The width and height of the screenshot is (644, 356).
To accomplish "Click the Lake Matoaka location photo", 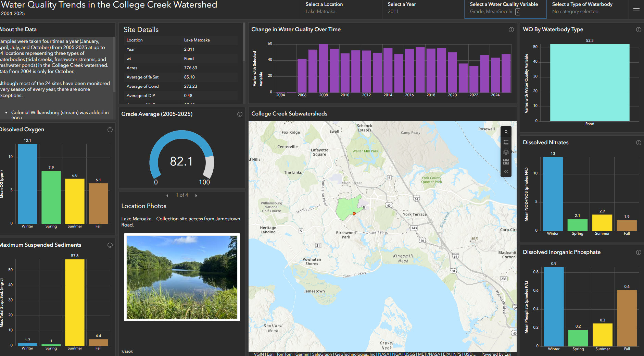I will click(182, 277).
